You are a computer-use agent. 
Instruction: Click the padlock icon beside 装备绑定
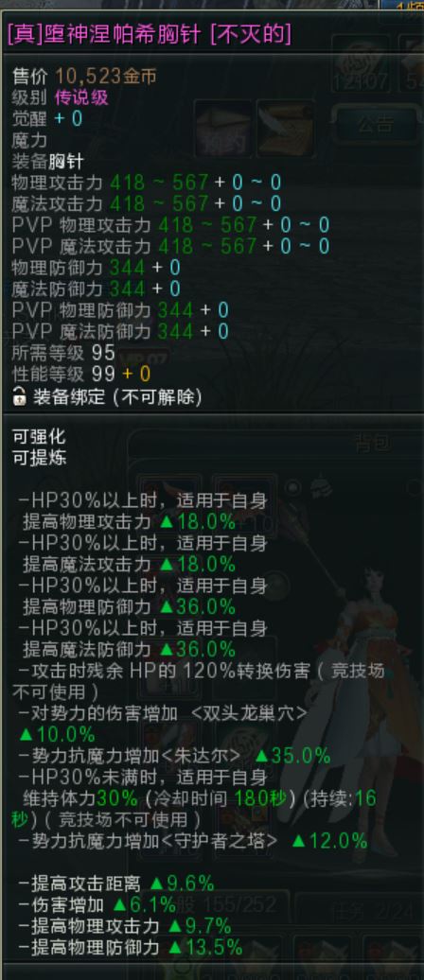[x=19, y=396]
